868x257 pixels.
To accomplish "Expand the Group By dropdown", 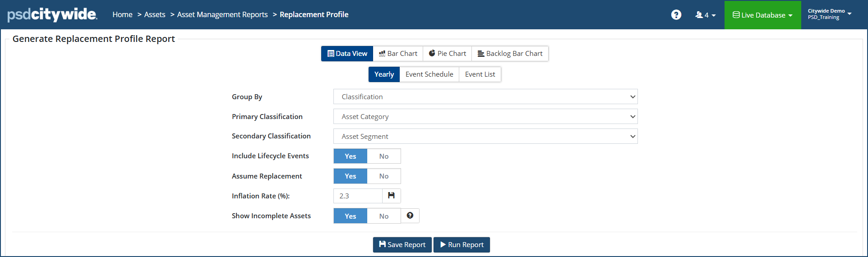I will pos(485,96).
